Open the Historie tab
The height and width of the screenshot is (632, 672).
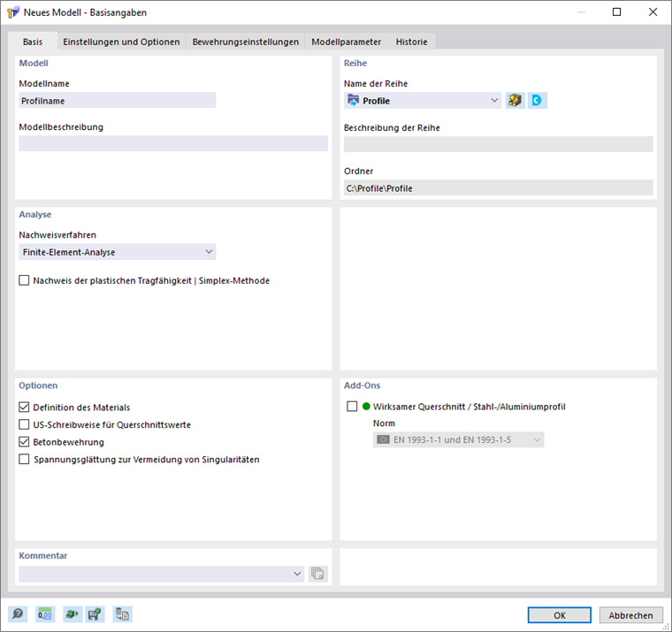click(411, 42)
